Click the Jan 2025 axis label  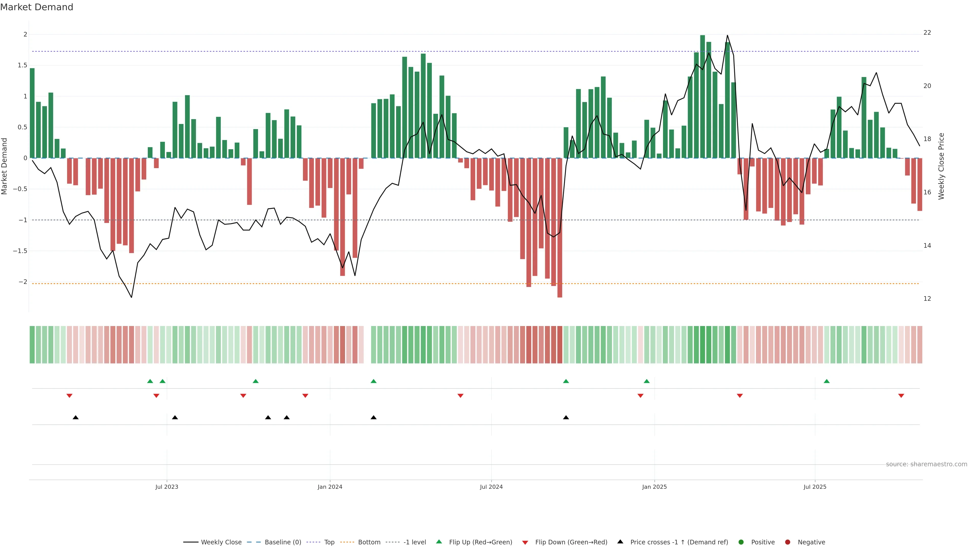[654, 487]
